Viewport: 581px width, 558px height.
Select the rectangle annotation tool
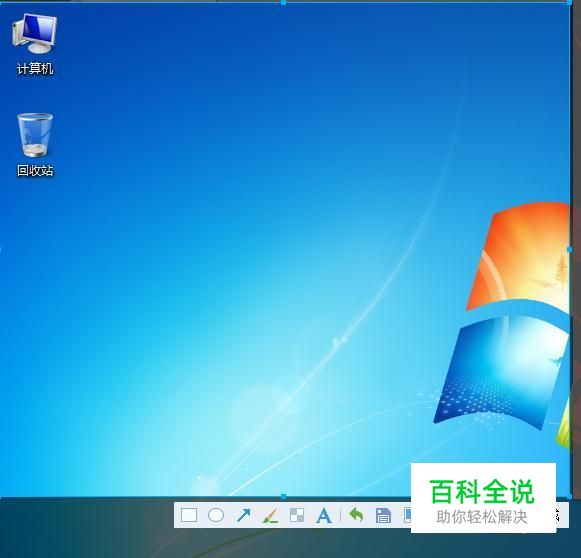189,515
